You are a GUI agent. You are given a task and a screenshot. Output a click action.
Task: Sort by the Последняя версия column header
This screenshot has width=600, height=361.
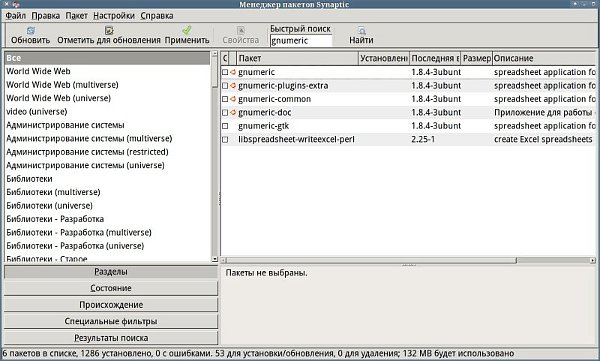435,58
